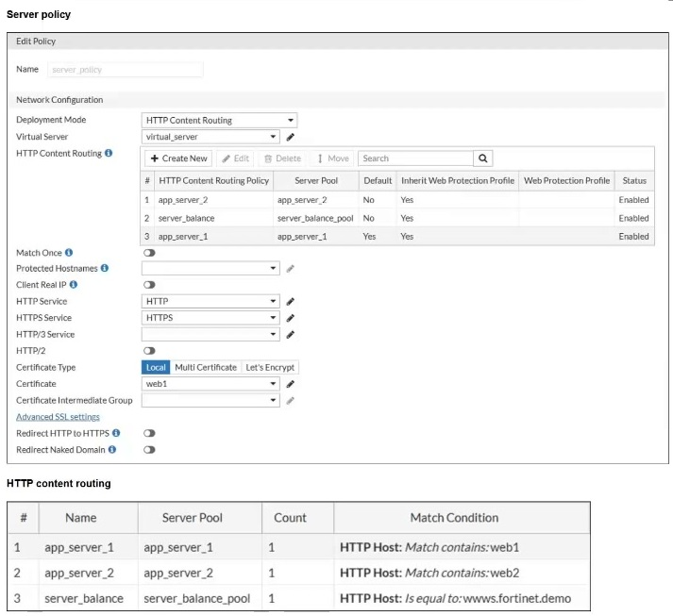Edit the HTTP/3 Service with pencil icon
This screenshot has width=673, height=616.
point(290,335)
